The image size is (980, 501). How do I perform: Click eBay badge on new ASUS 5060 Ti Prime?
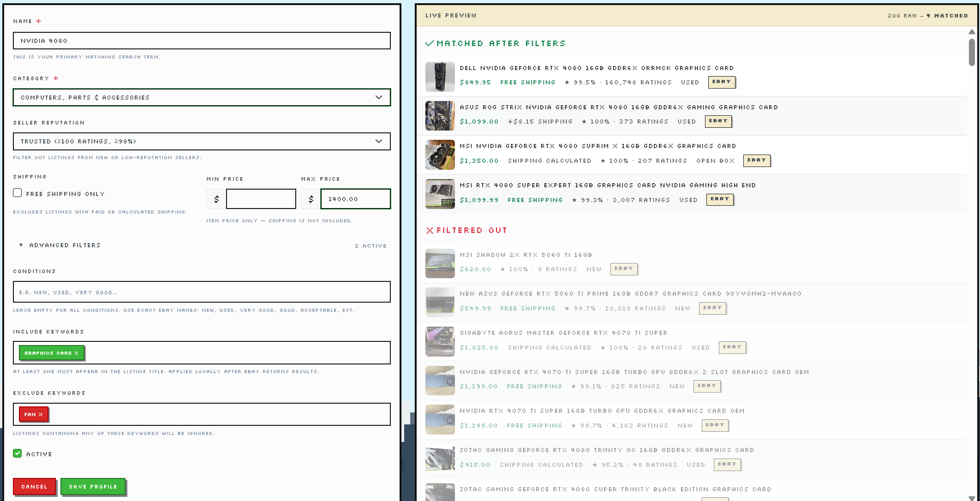click(x=712, y=308)
